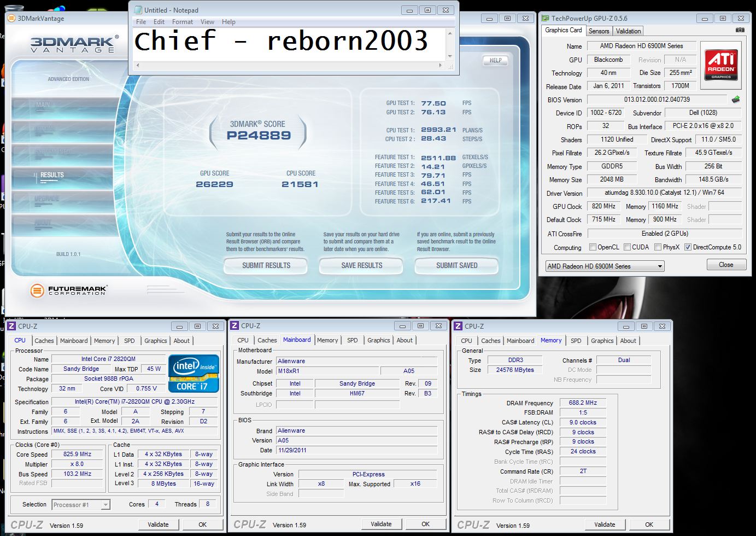Click the ATI Radeon Graphics logo
Image resolution: width=756 pixels, height=536 pixels.
coord(721,65)
